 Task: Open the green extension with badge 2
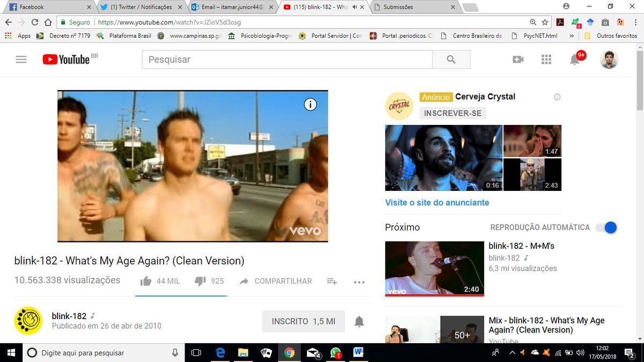click(x=575, y=23)
